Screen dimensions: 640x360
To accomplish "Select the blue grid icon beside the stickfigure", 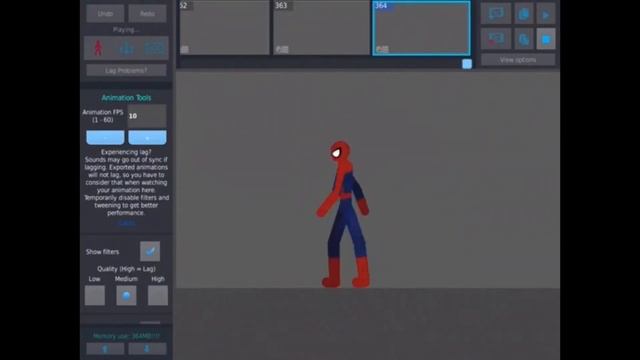I will click(154, 48).
